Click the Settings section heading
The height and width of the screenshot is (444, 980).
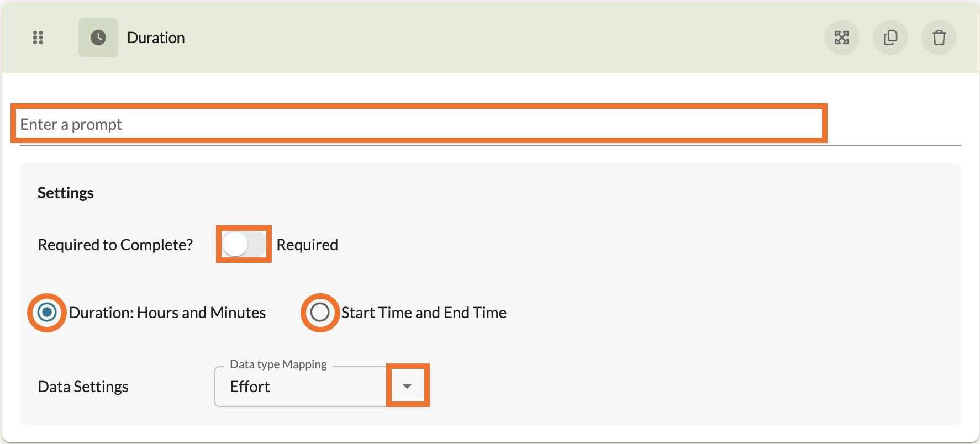[x=66, y=193]
